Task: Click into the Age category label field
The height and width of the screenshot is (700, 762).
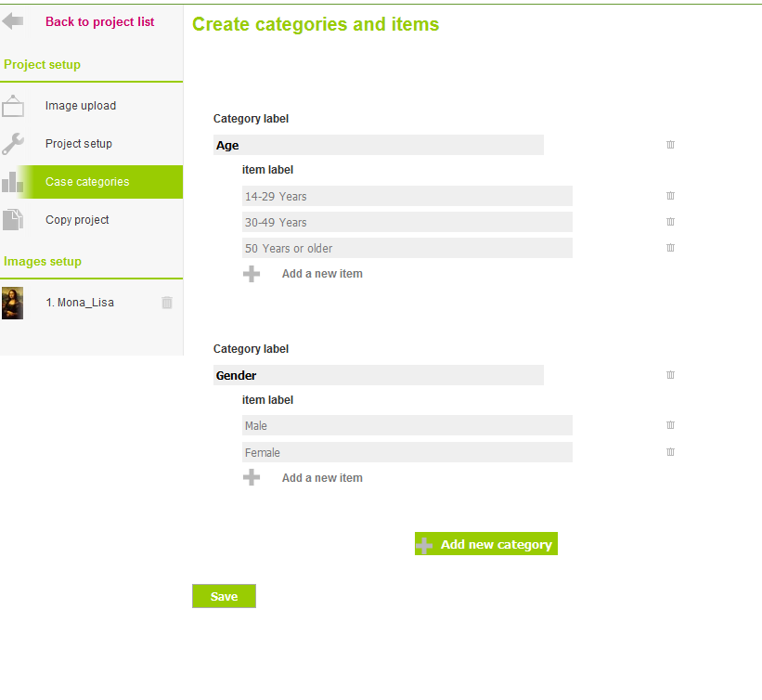Action: coord(378,145)
